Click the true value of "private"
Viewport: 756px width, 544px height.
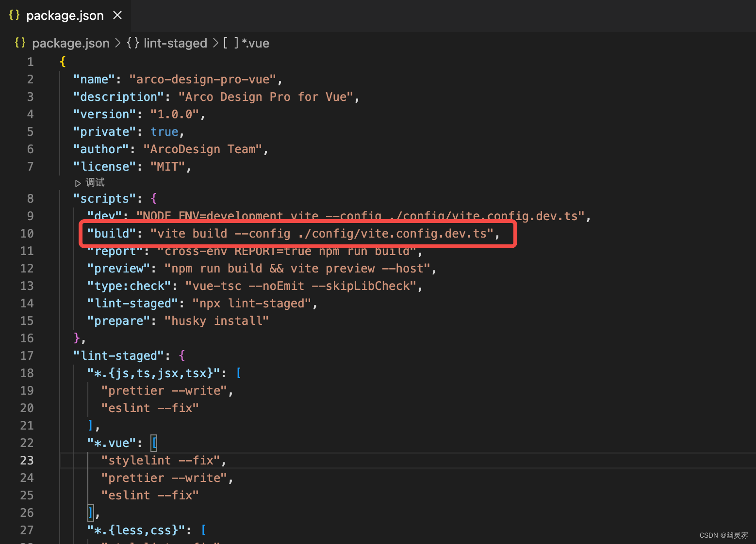(164, 132)
